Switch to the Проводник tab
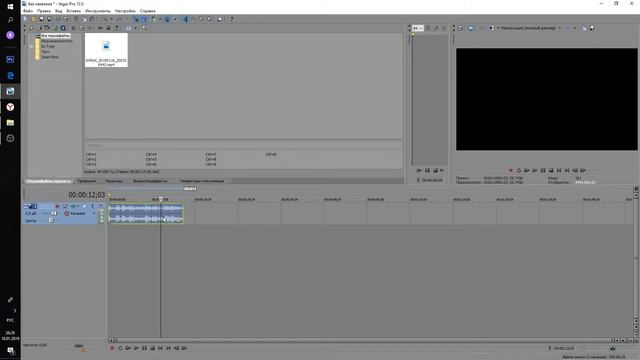The image size is (640, 360). coord(87,181)
